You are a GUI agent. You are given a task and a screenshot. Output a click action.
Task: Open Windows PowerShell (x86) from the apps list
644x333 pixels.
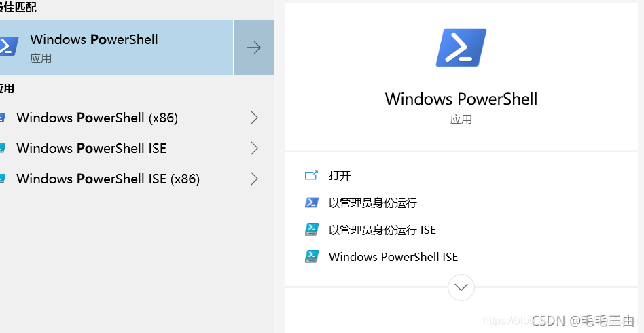(97, 118)
